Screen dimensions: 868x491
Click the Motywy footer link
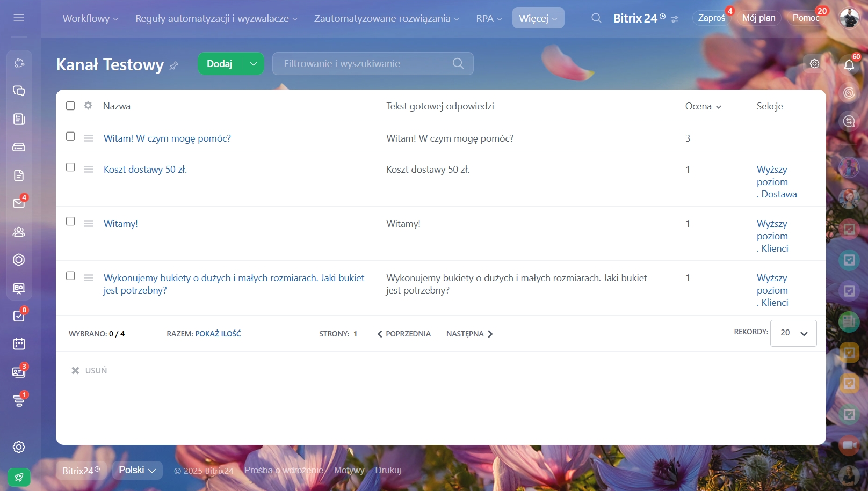click(349, 470)
